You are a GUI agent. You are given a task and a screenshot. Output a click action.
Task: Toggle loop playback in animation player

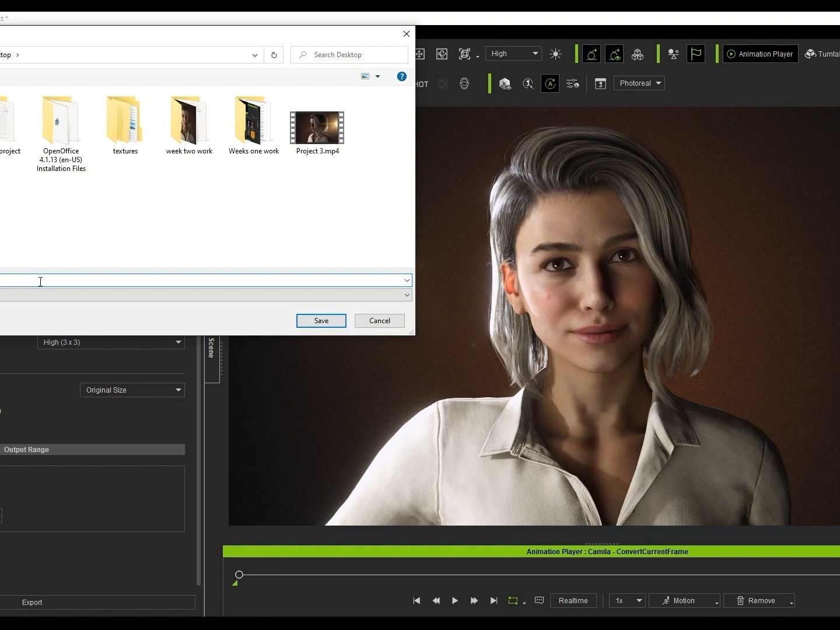click(x=513, y=601)
